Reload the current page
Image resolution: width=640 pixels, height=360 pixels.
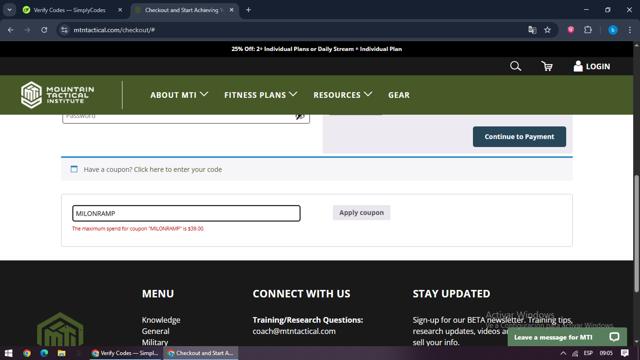[x=44, y=30]
